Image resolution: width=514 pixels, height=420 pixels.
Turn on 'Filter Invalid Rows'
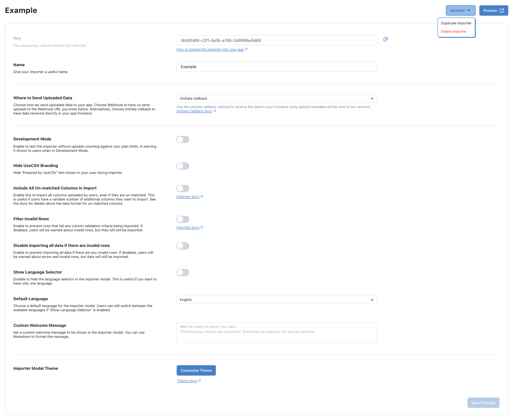point(182,219)
